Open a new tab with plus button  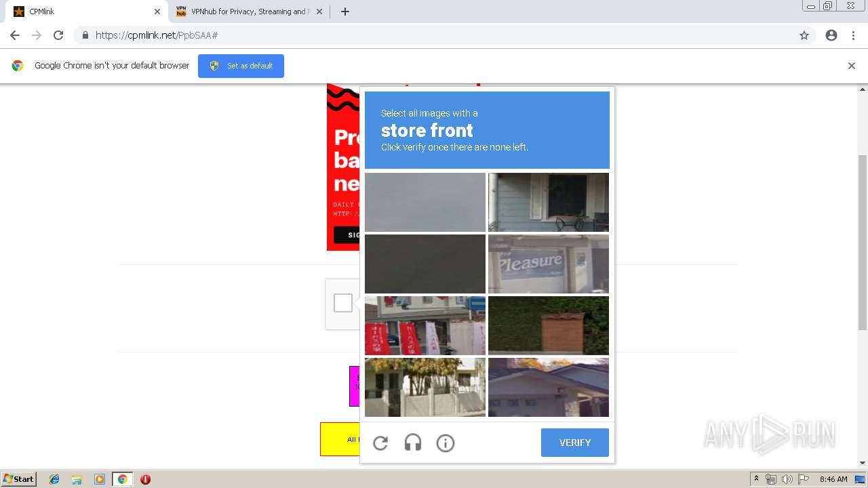pyautogui.click(x=344, y=12)
